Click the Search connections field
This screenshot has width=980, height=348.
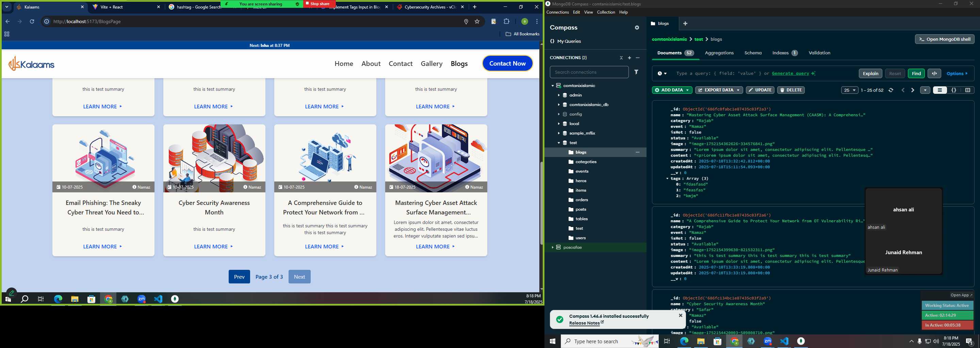(x=589, y=72)
